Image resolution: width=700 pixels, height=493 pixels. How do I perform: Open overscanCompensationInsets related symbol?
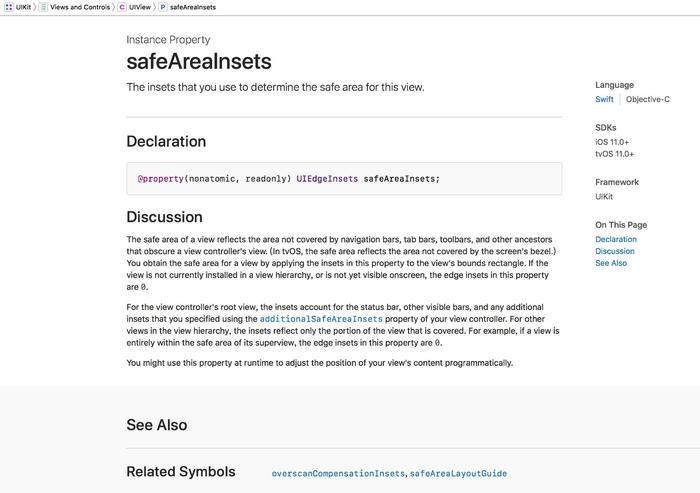[x=338, y=473]
